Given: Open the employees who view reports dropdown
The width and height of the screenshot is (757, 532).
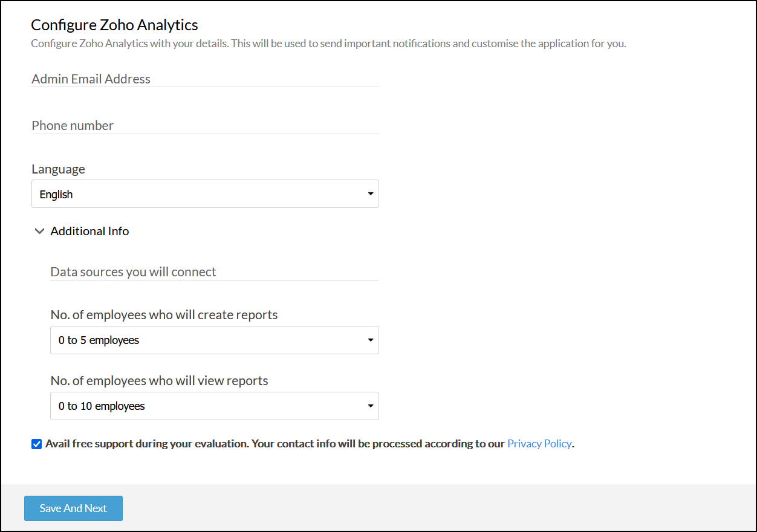Looking at the screenshot, I should 215,406.
